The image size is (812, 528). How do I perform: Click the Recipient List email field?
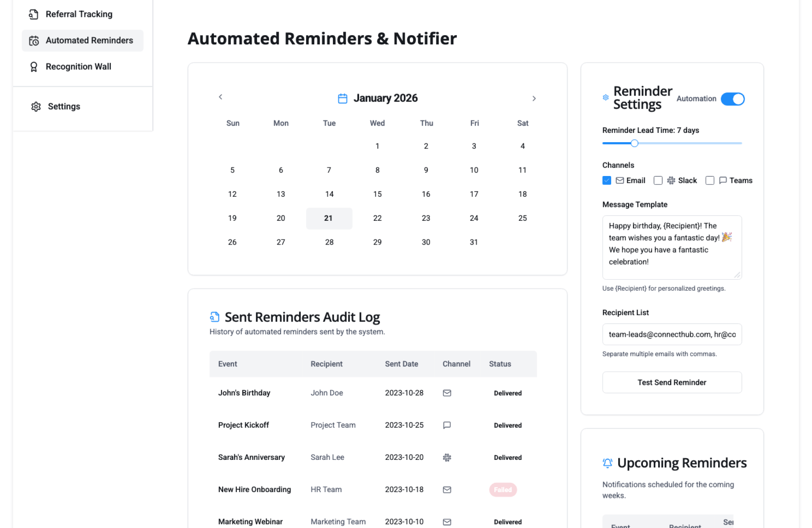tap(672, 334)
